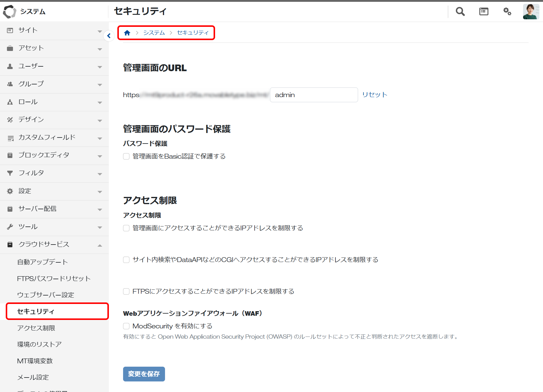
Task: Open FTPSパスワードリセット submenu item
Action: tap(54, 279)
